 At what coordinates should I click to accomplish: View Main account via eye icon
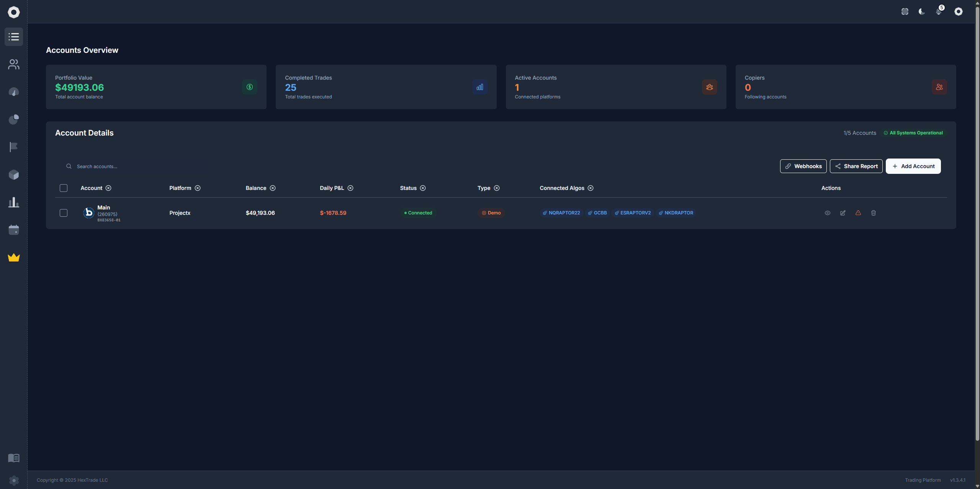[x=827, y=213]
